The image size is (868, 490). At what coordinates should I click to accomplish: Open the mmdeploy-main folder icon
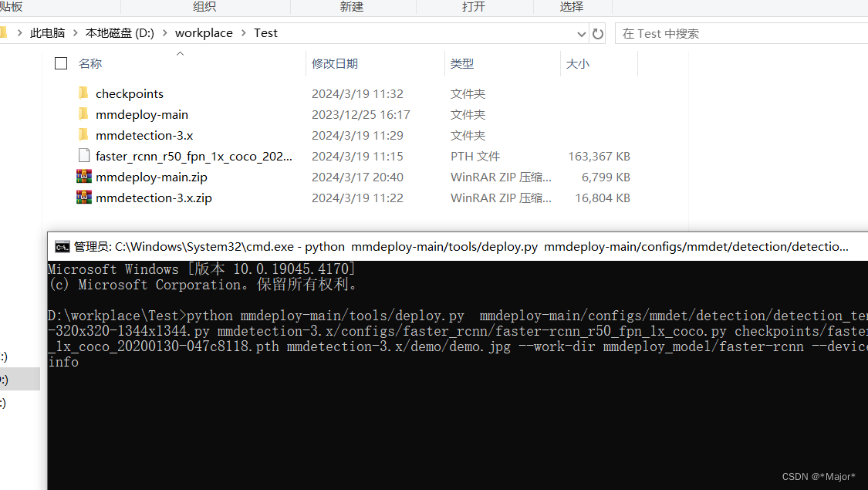tap(83, 114)
